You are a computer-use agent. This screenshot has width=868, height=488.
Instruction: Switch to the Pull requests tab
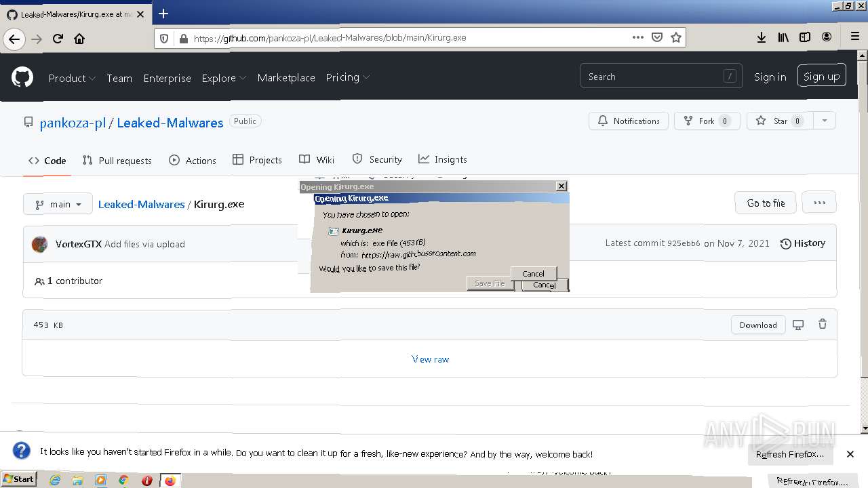[117, 161]
